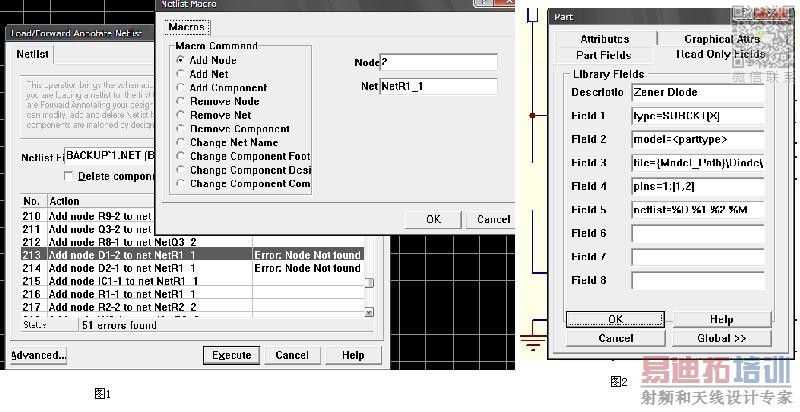Click the Field 3 file path box

(x=697, y=163)
